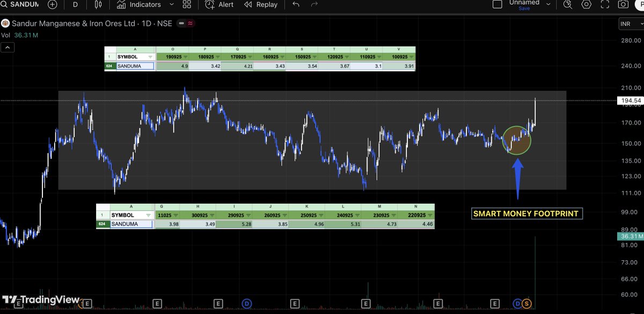The width and height of the screenshot is (644, 314).
Task: Expand the manage layouts dropdown arrow
Action: [x=547, y=4]
